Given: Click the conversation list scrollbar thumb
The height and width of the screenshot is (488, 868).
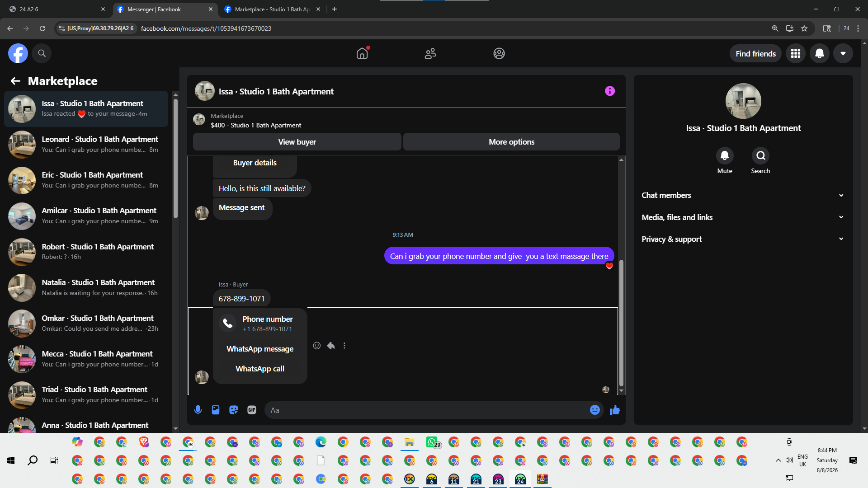Looking at the screenshot, I should pos(175,158).
